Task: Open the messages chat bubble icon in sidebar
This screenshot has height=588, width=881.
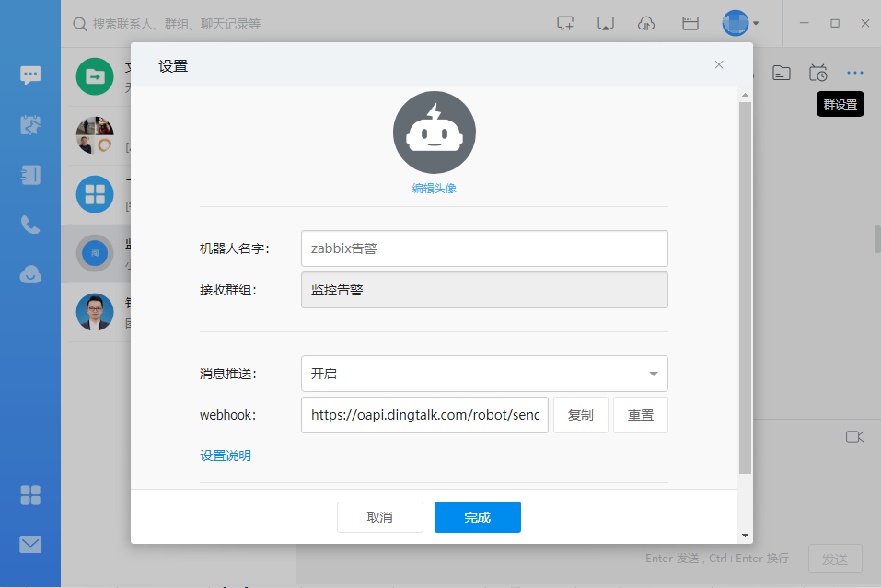Action: 30,75
